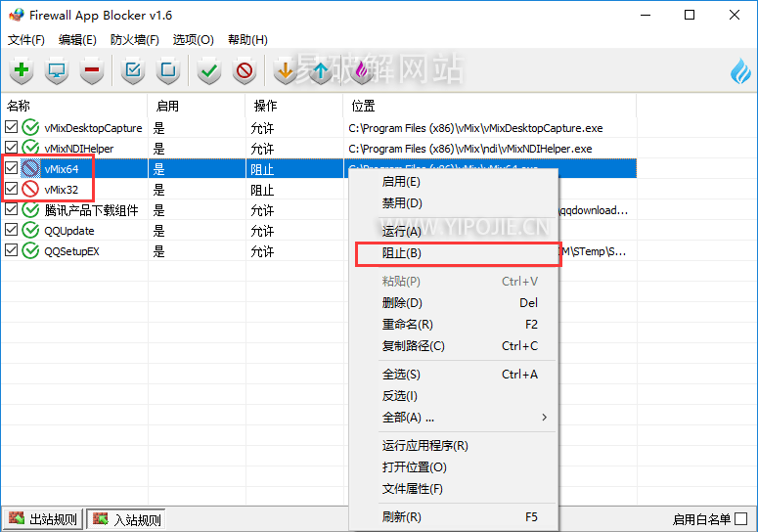This screenshot has width=758, height=532.
Task: Click 阻止 in the vMix32 row
Action: click(x=262, y=190)
